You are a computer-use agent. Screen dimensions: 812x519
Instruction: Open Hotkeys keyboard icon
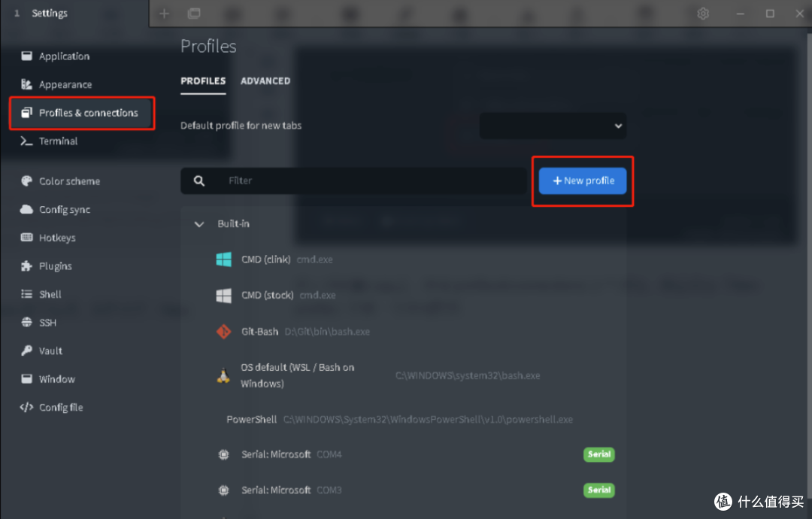tap(26, 237)
